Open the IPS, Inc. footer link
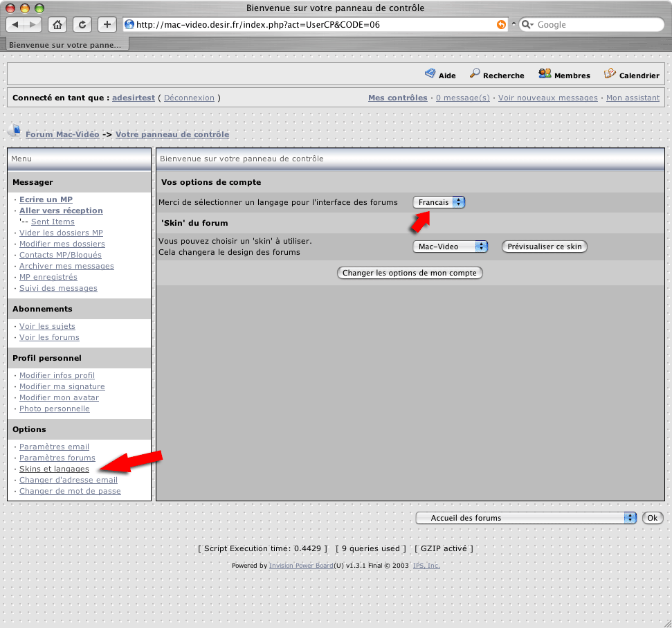 pyautogui.click(x=426, y=566)
